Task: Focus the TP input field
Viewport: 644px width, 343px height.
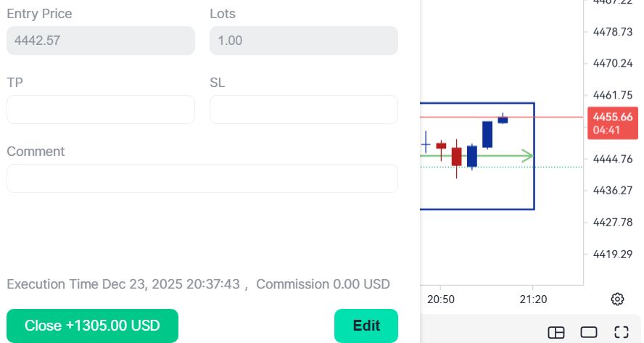Action: [101, 109]
